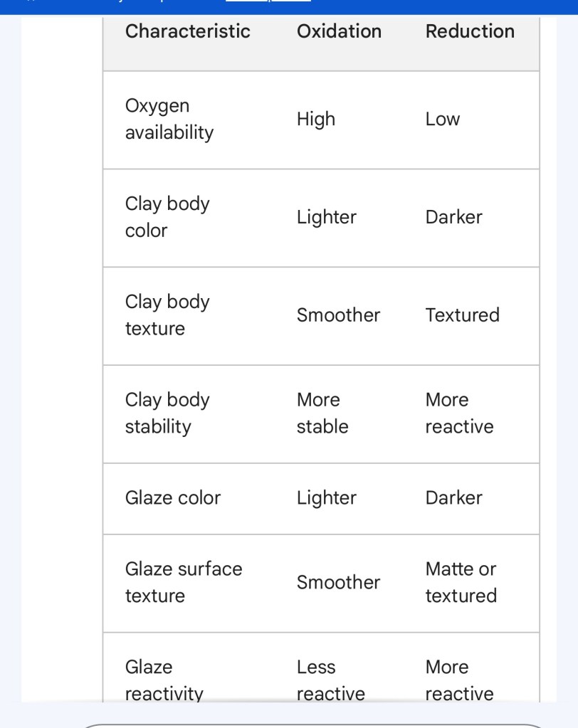Click the input field below the table
Screen dimensions: 578x728
tap(313, 722)
